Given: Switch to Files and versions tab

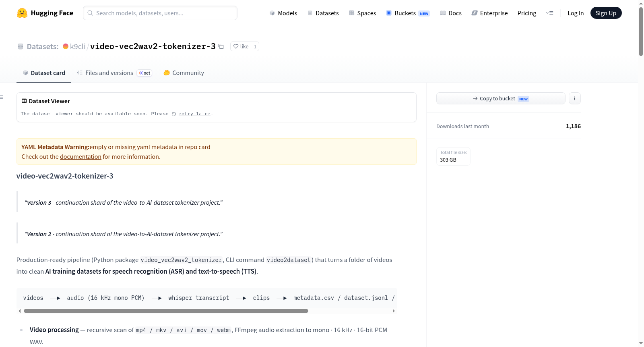Looking at the screenshot, I should (x=114, y=73).
